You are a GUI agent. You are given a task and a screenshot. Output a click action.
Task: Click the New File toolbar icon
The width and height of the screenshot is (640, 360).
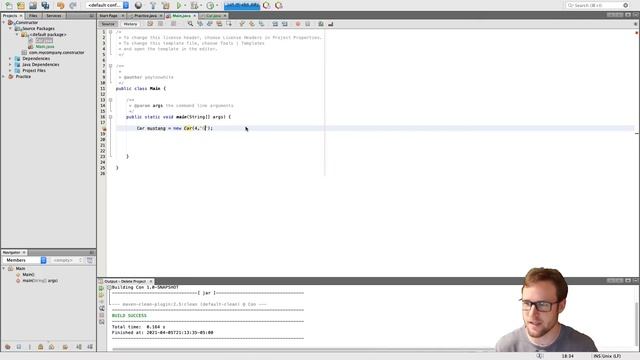(x=9, y=5)
